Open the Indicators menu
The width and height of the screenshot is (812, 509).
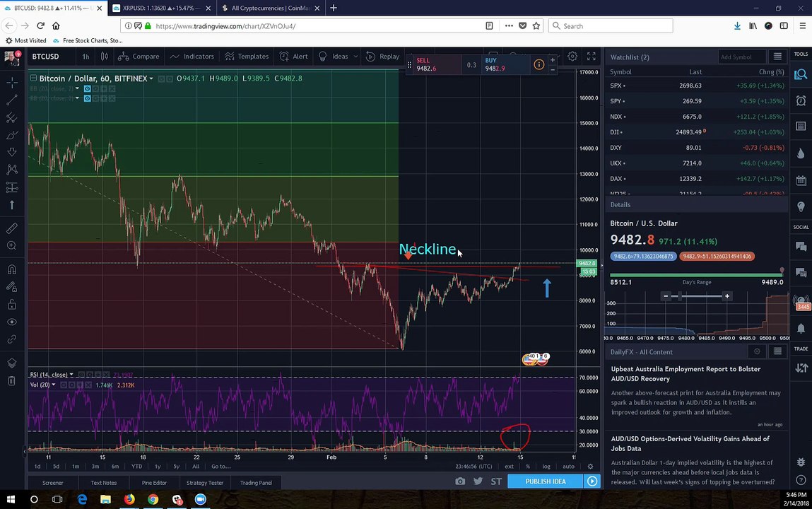pos(192,57)
